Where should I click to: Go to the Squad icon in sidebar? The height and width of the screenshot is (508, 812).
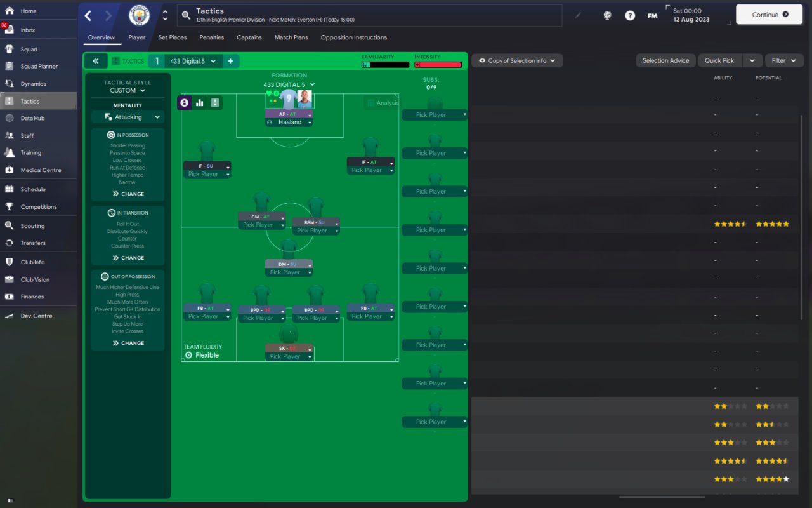[x=10, y=49]
